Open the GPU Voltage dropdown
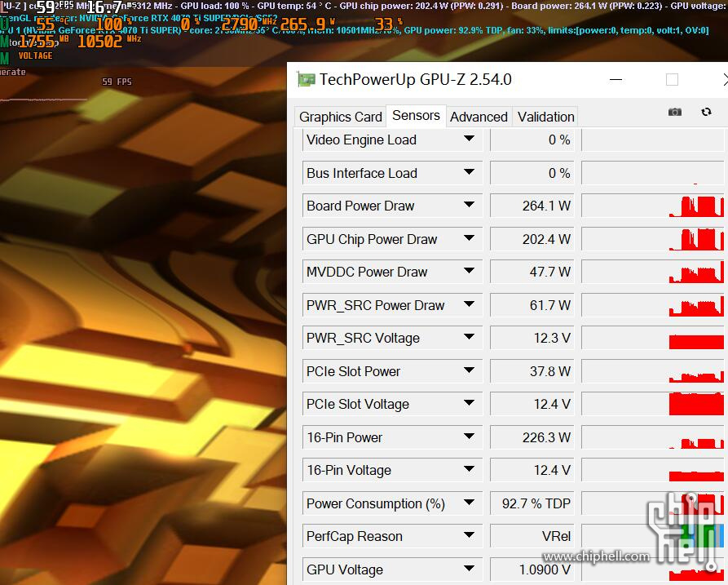 469,568
